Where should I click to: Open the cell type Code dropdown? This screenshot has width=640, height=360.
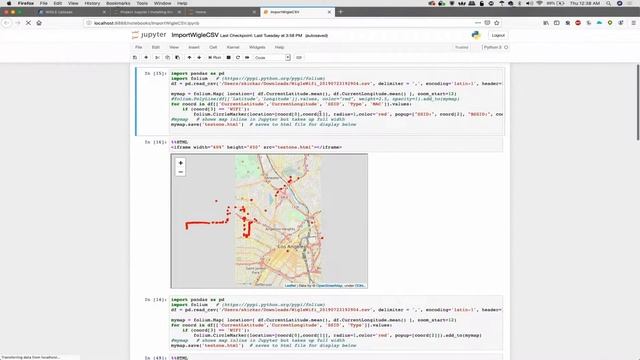coord(272,58)
